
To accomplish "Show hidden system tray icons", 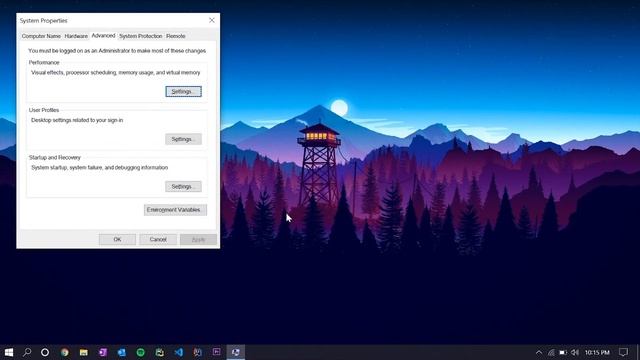I will click(x=539, y=352).
